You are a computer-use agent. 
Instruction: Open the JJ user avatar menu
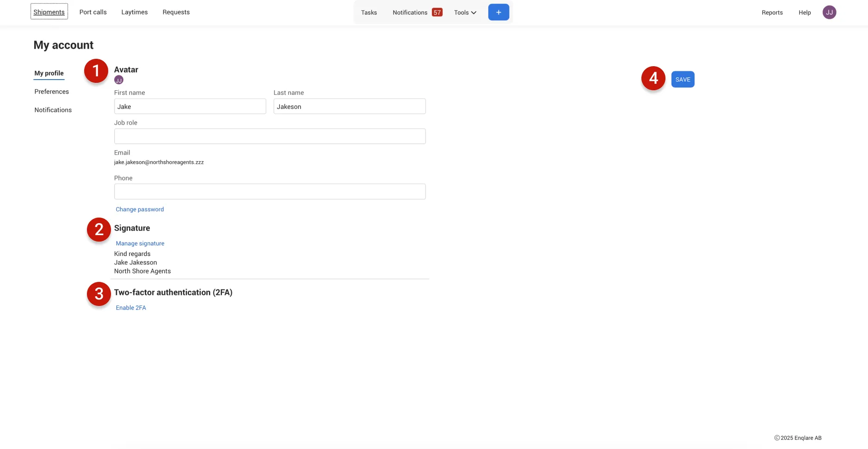coord(829,12)
